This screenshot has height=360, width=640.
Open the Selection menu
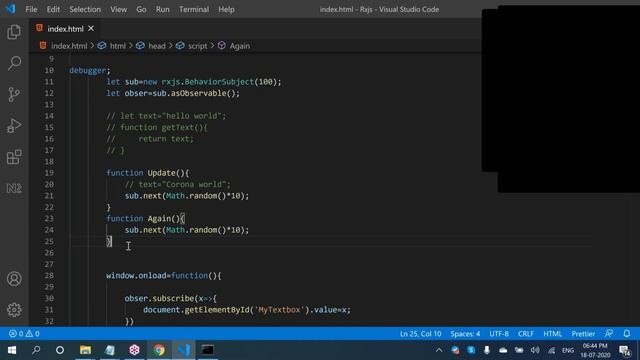pos(85,9)
